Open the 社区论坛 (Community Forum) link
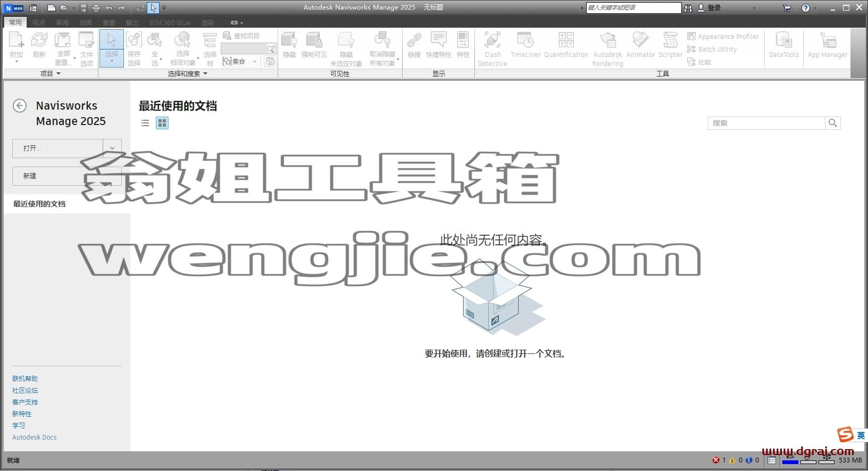 pyautogui.click(x=25, y=391)
